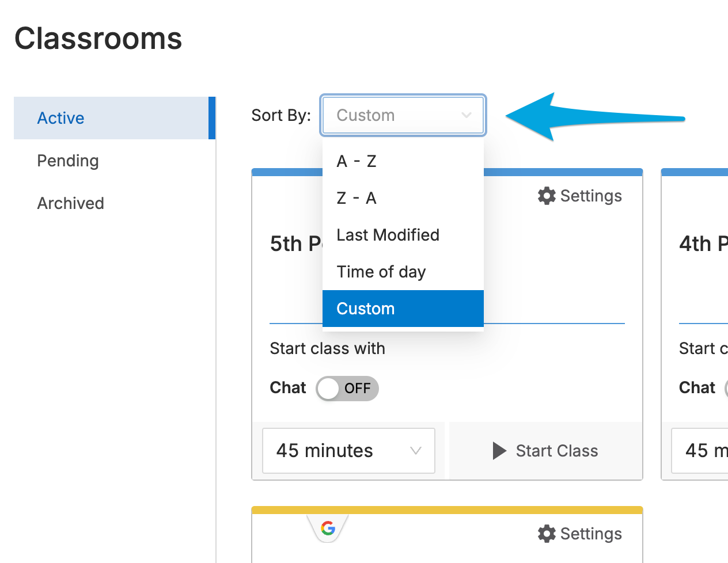
Task: Click the play triangle icon beside Start Class
Action: pos(499,451)
